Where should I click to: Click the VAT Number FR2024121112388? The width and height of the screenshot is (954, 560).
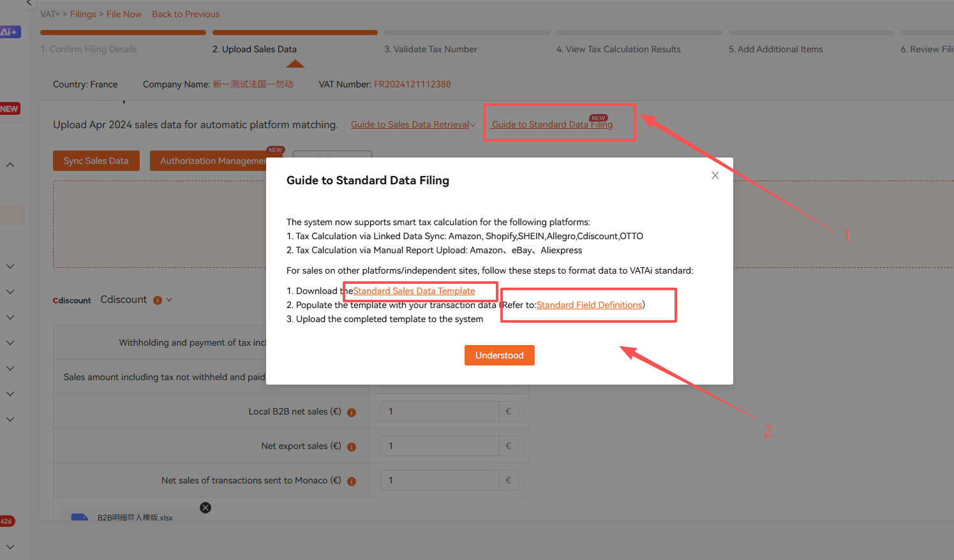pyautogui.click(x=412, y=84)
